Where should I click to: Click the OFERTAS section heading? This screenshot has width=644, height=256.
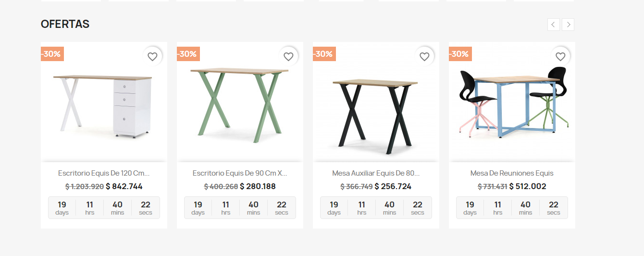(x=65, y=24)
